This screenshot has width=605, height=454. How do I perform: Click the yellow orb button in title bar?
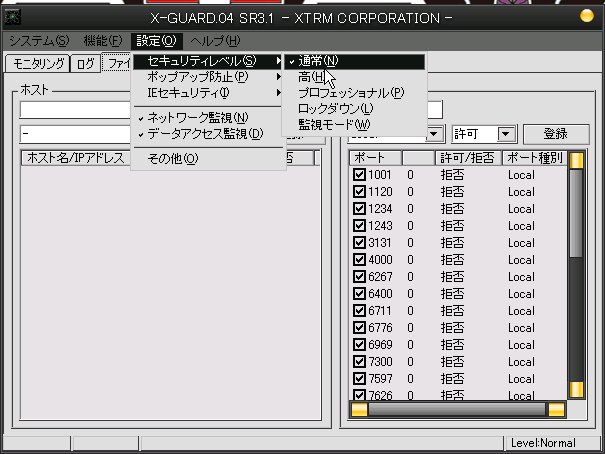(586, 16)
